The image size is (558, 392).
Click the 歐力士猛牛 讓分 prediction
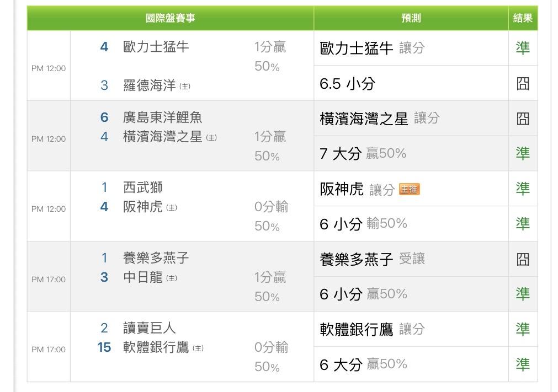pos(372,49)
